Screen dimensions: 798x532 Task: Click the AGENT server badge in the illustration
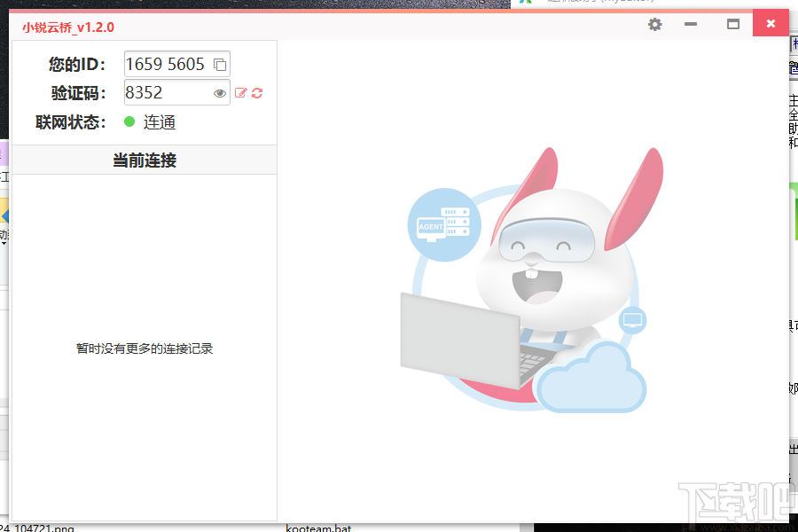pos(443,227)
